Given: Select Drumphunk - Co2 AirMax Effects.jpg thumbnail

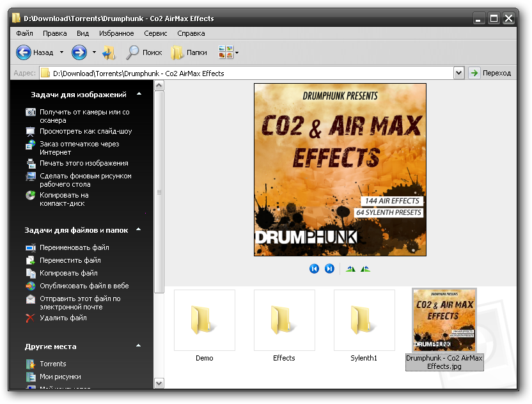Looking at the screenshot, I should coord(444,320).
